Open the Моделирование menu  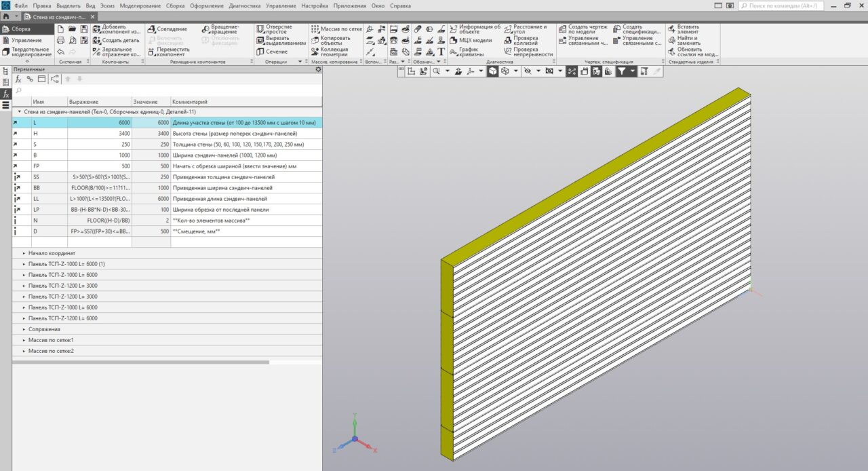(x=140, y=5)
